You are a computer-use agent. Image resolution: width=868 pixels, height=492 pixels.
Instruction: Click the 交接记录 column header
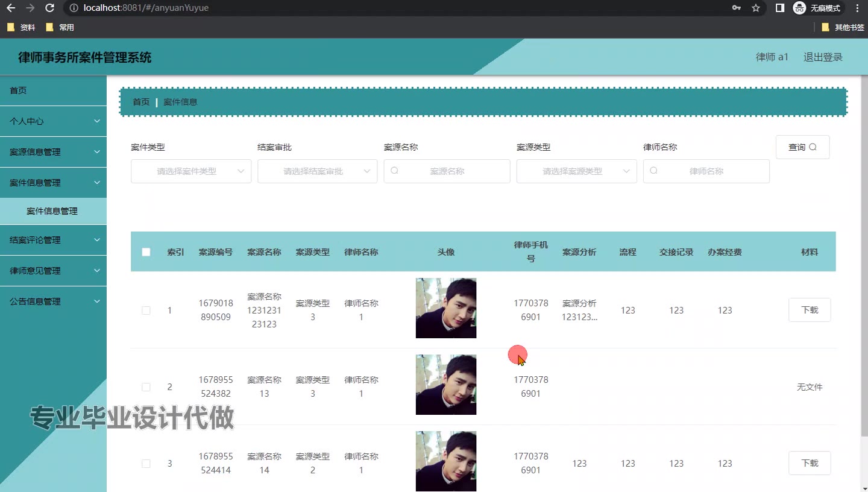click(676, 252)
